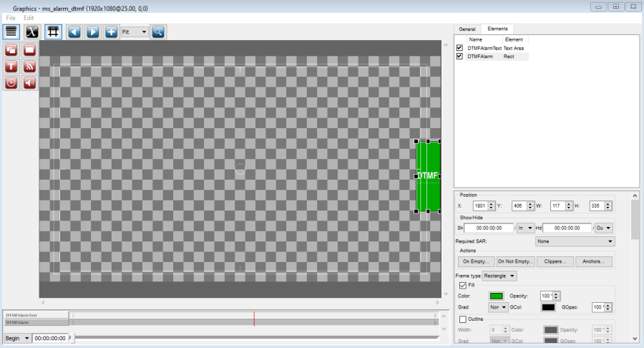Click the green Fill color swatch
The image size is (644, 348).
(497, 296)
